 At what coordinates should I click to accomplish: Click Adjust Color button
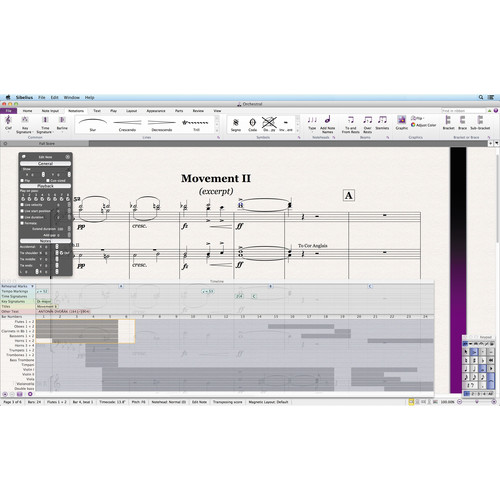[424, 125]
